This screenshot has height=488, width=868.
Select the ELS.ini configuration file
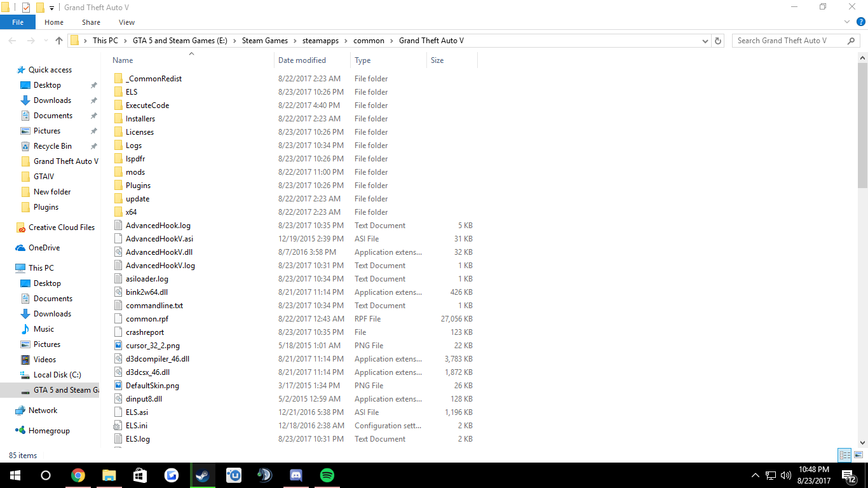(x=137, y=426)
